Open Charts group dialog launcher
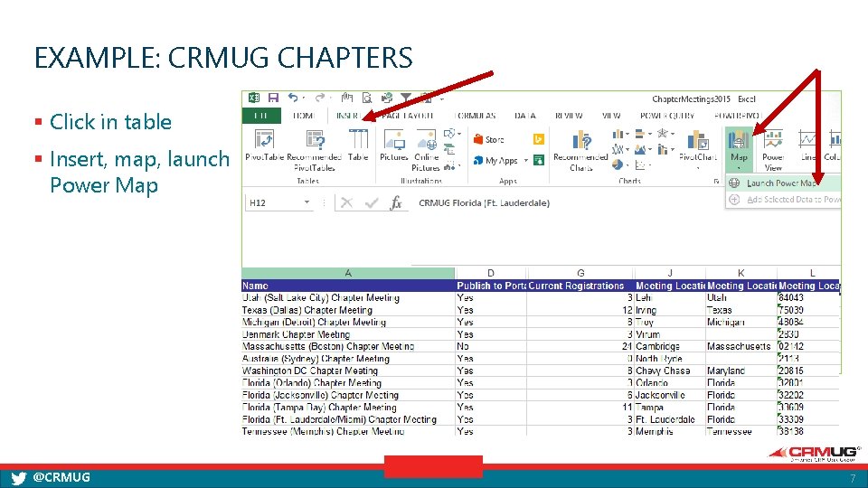Screen dimensions: 868x488 click(x=716, y=181)
